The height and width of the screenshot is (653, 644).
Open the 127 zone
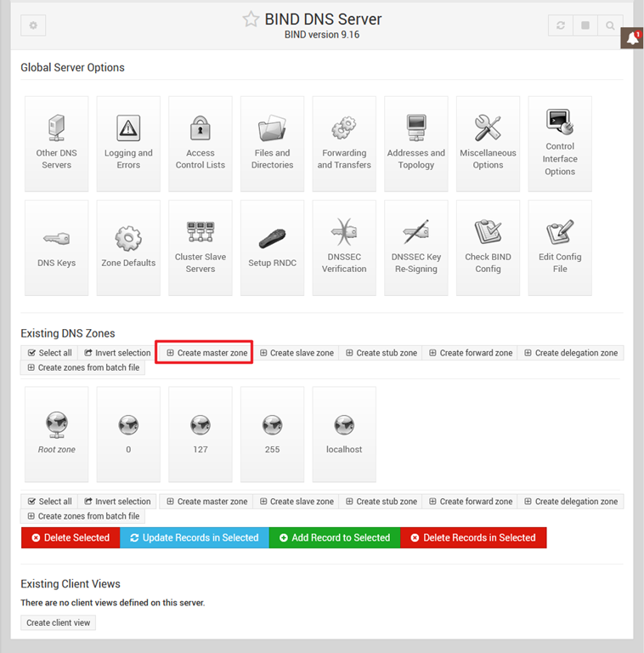pyautogui.click(x=201, y=434)
